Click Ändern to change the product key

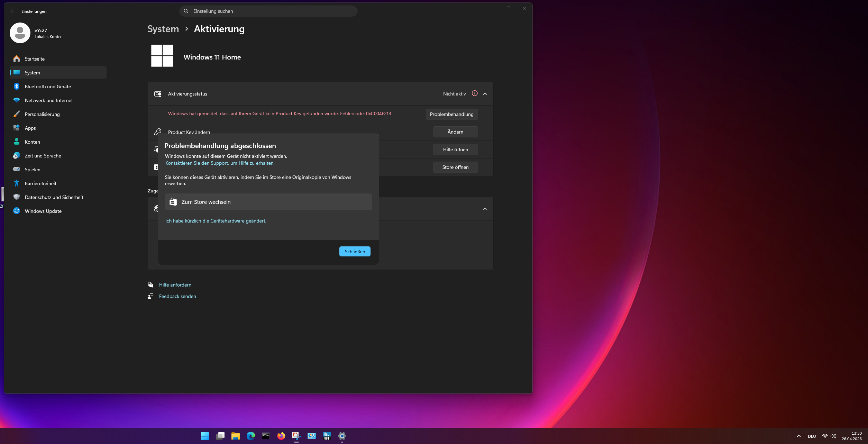pyautogui.click(x=456, y=132)
